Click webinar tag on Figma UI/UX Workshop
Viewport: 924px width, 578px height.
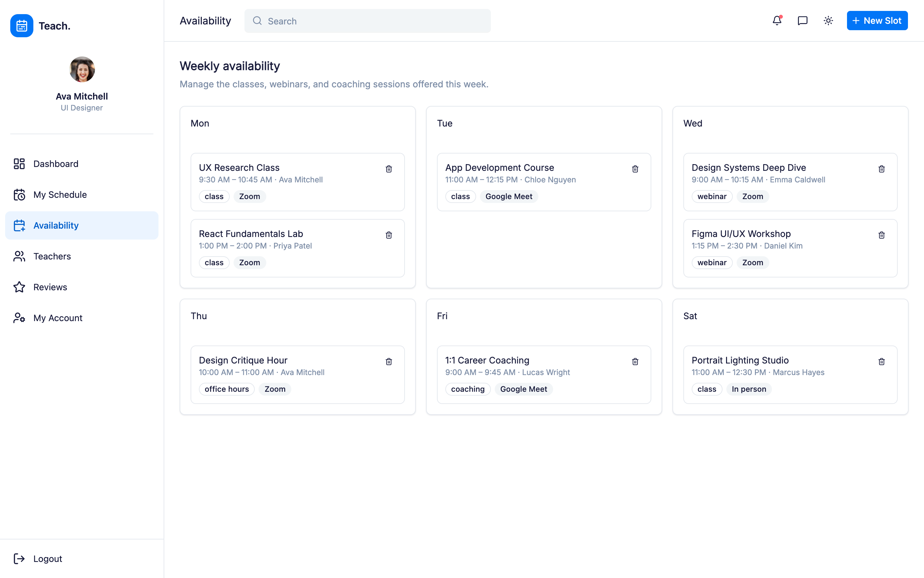[712, 262]
